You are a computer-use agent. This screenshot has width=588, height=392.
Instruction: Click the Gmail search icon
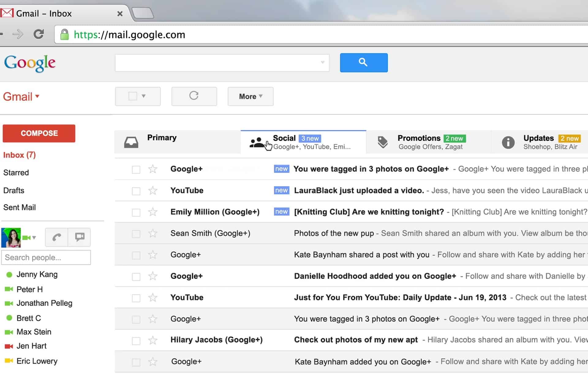pos(364,62)
